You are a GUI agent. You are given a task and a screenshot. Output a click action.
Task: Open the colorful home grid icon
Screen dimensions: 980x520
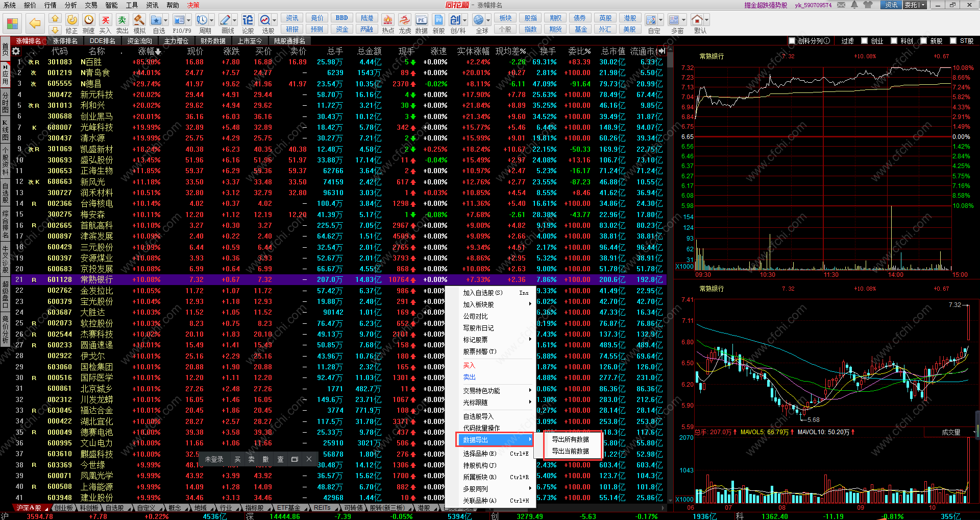[x=12, y=23]
